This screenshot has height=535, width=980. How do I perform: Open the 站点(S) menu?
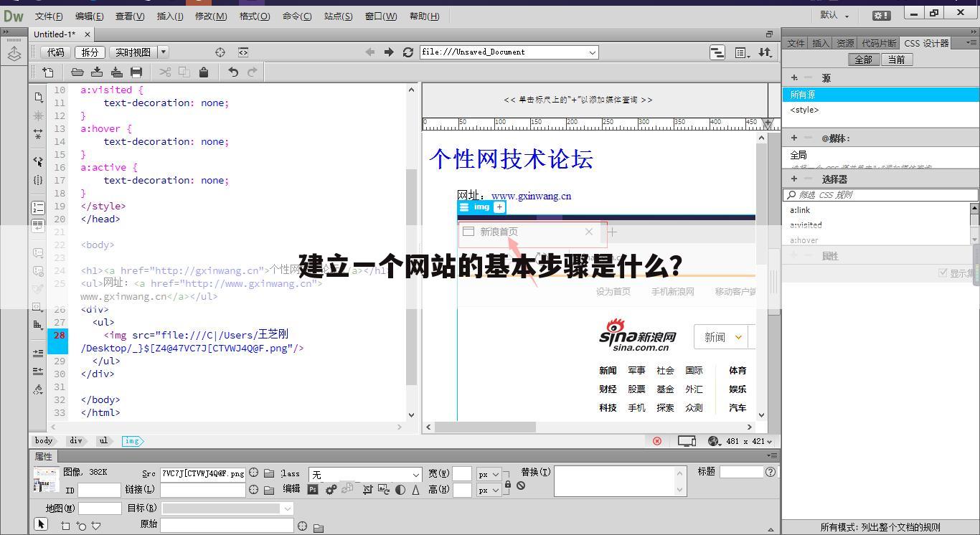point(338,16)
